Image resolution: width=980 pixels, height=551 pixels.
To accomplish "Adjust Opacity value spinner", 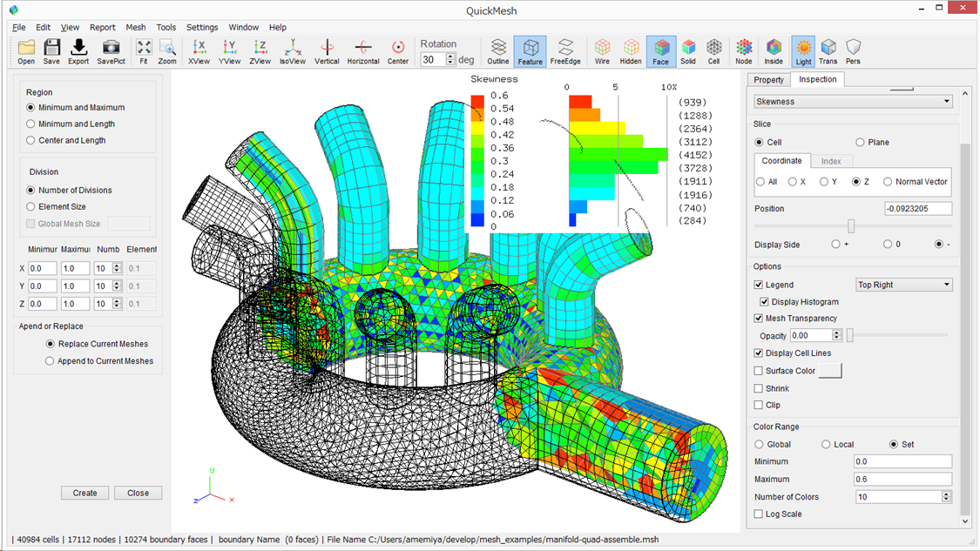I will click(x=837, y=335).
